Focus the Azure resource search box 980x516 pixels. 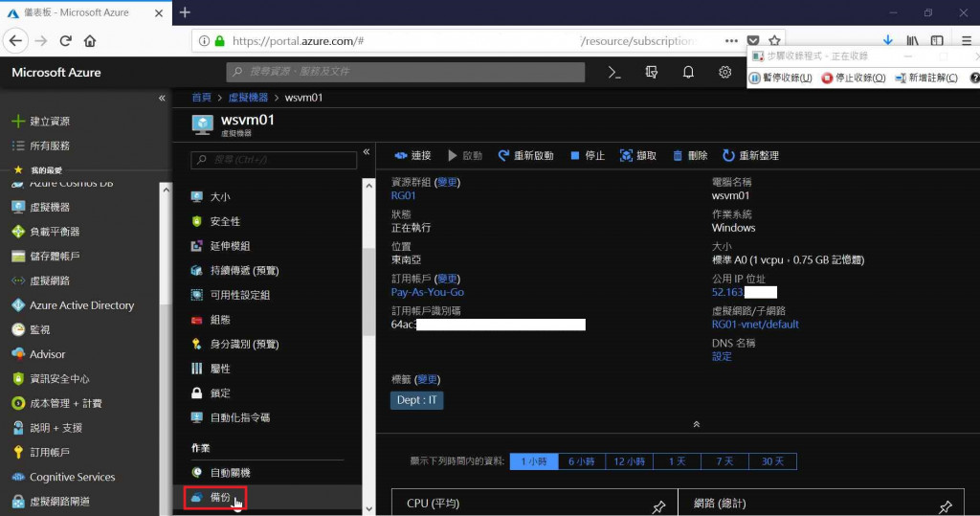click(406, 72)
